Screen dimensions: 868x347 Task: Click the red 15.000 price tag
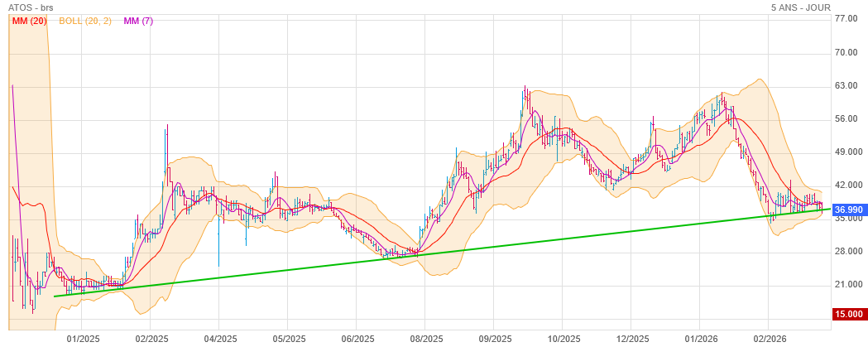848,315
